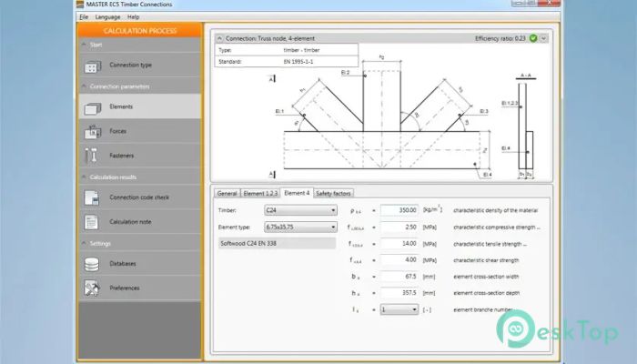Collapse the Start section
Image resolution: width=637 pixels, height=364 pixels.
click(84, 45)
